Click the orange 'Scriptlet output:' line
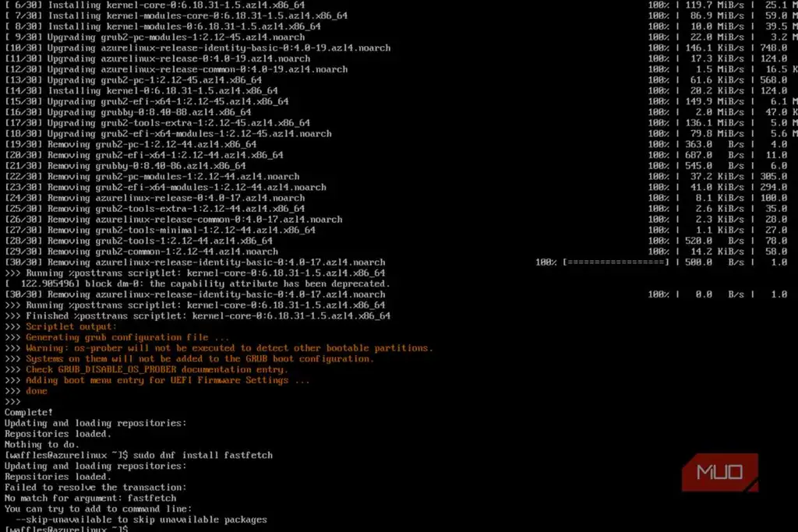The height and width of the screenshot is (532, 798). click(71, 326)
